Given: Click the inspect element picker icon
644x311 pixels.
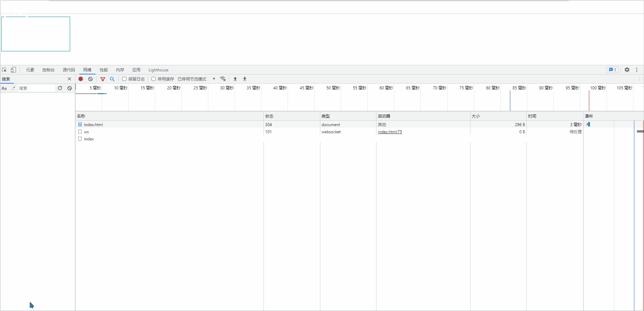Looking at the screenshot, I should pos(4,70).
